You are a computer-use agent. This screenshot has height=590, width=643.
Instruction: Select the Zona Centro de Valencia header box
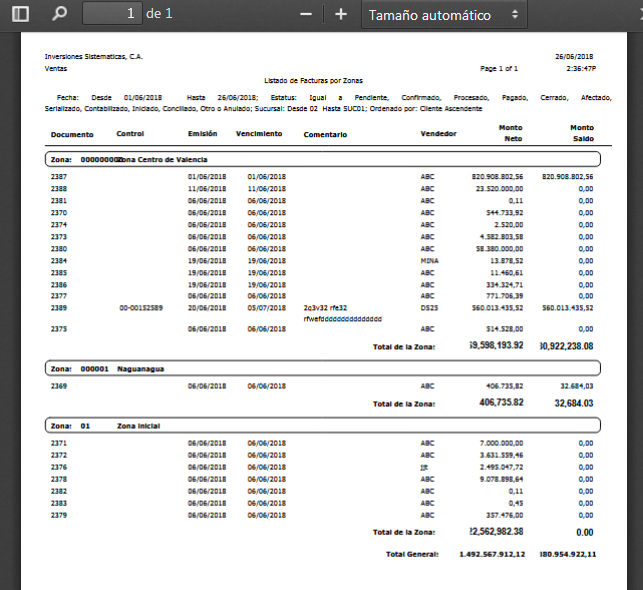click(x=322, y=159)
